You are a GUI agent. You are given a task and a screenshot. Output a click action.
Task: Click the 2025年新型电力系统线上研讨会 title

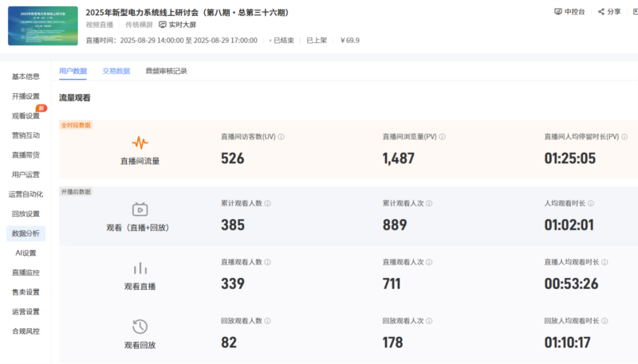click(x=187, y=13)
